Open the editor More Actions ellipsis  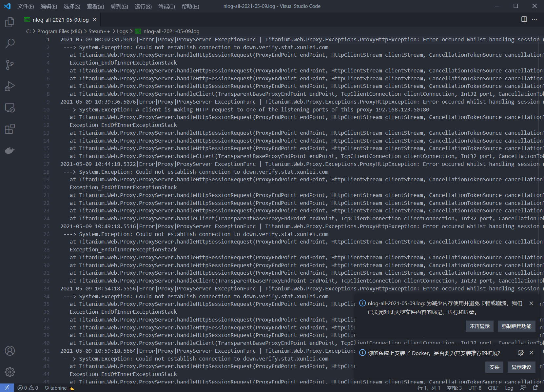(x=534, y=19)
